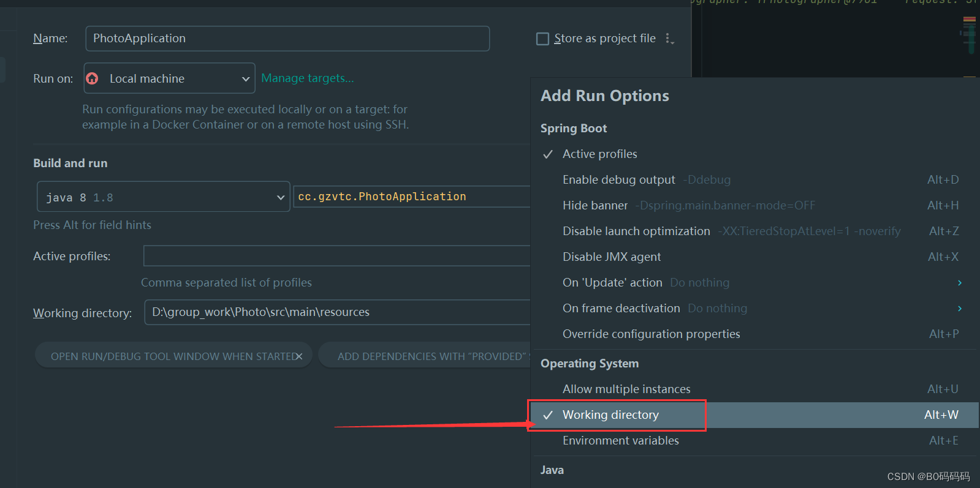Expand the On 'Update' action submenu
Image resolution: width=980 pixels, height=488 pixels.
(x=960, y=283)
